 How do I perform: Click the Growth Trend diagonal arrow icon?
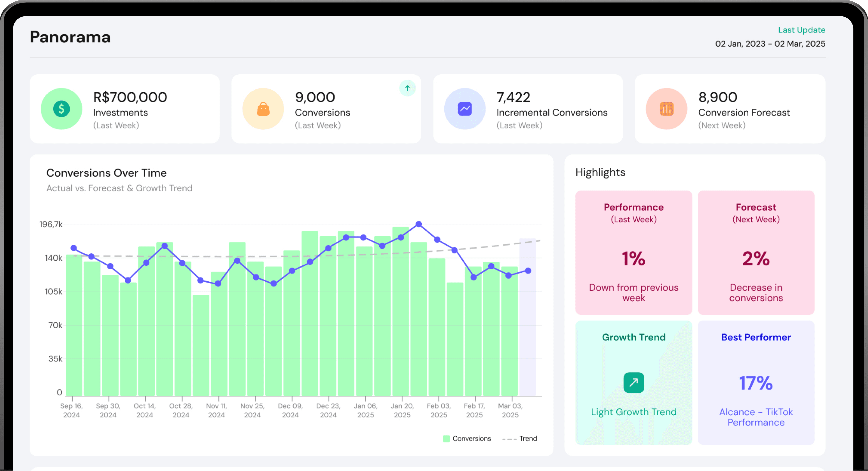633,383
